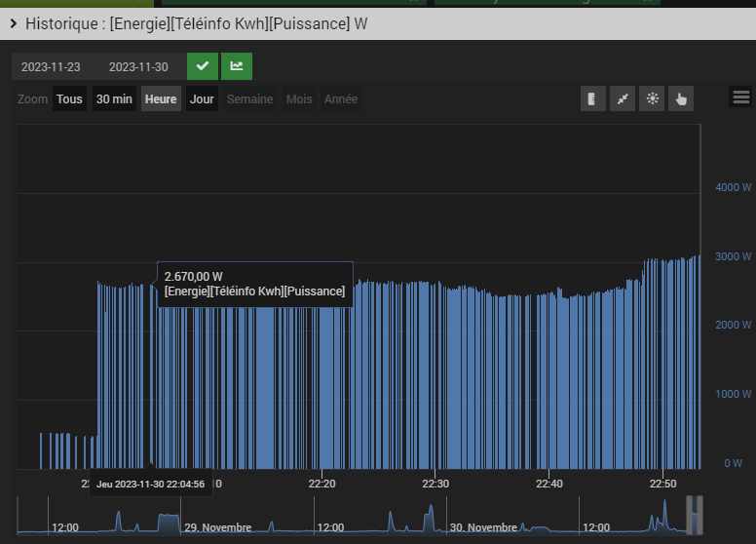Select the Heure zoom option
The width and height of the screenshot is (756, 544).
pyautogui.click(x=161, y=99)
